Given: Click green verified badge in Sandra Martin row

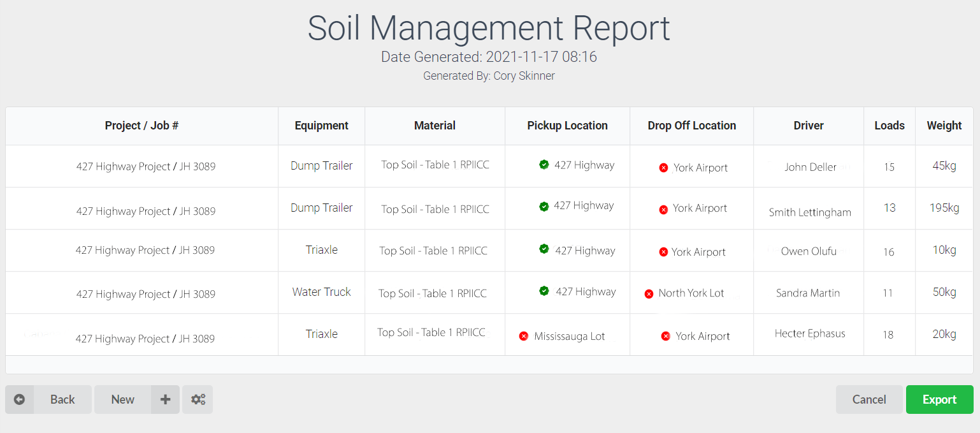Looking at the screenshot, I should coord(544,291).
